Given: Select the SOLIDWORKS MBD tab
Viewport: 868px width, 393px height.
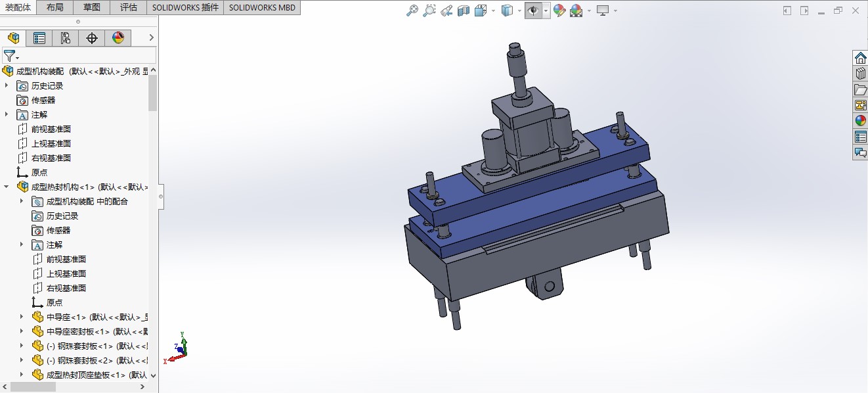Looking at the screenshot, I should coord(263,7).
